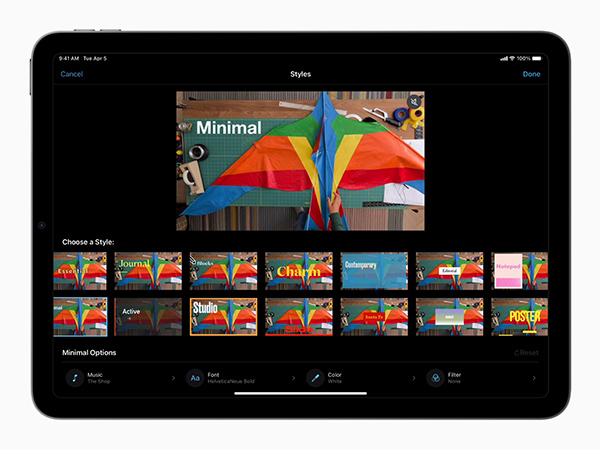The width and height of the screenshot is (600, 450).
Task: Tap the cellular signal bars icon
Action: tap(504, 59)
